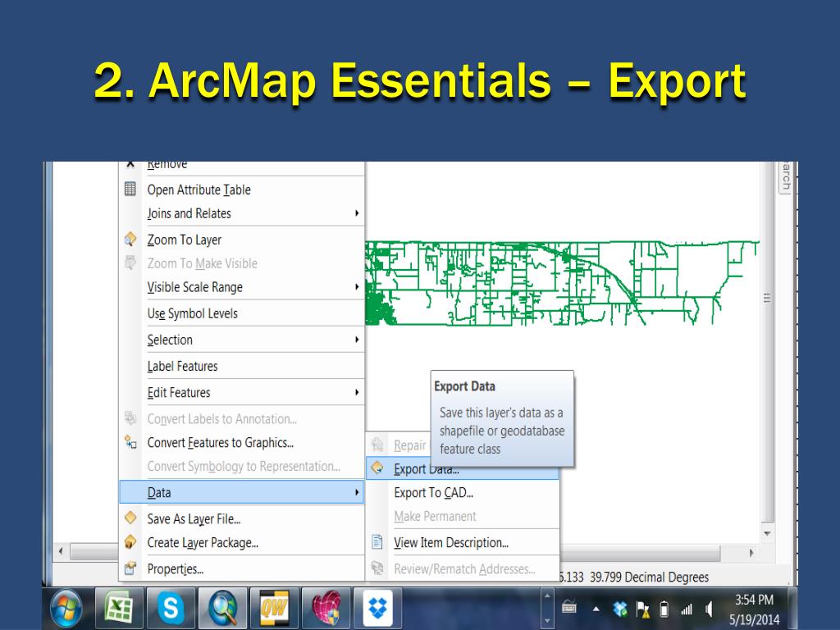Viewport: 840px width, 630px height.
Task: Expand the Data submenu arrow
Action: 357,492
